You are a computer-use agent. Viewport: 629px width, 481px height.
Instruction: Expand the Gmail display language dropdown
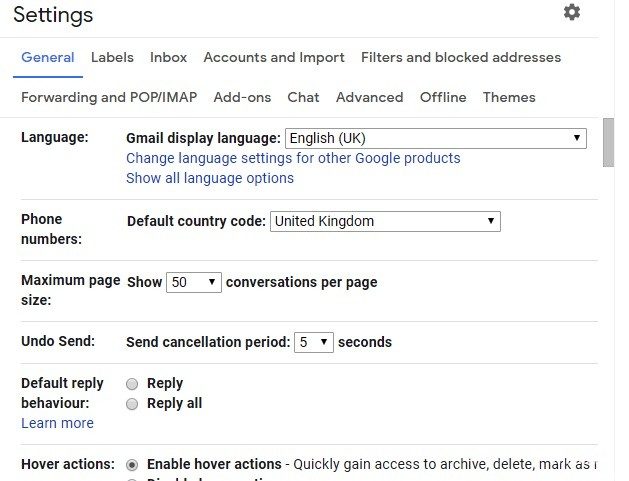(436, 138)
